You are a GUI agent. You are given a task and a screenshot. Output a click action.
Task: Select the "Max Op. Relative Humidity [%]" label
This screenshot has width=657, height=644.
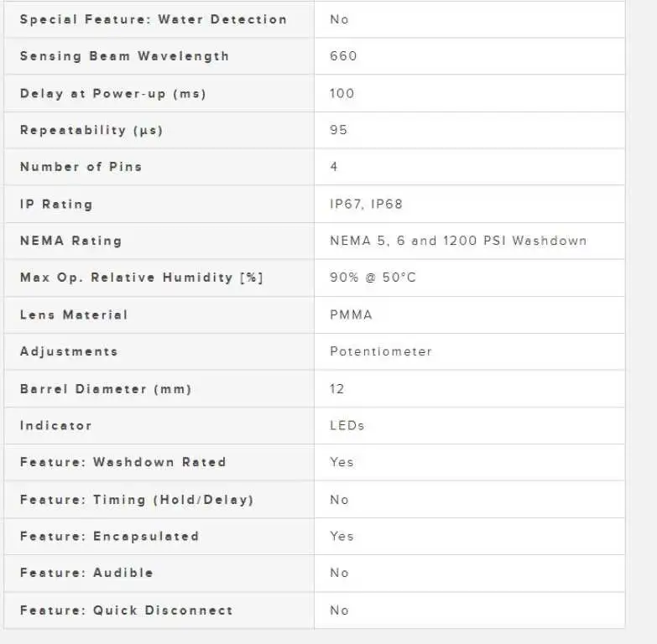coord(141,278)
